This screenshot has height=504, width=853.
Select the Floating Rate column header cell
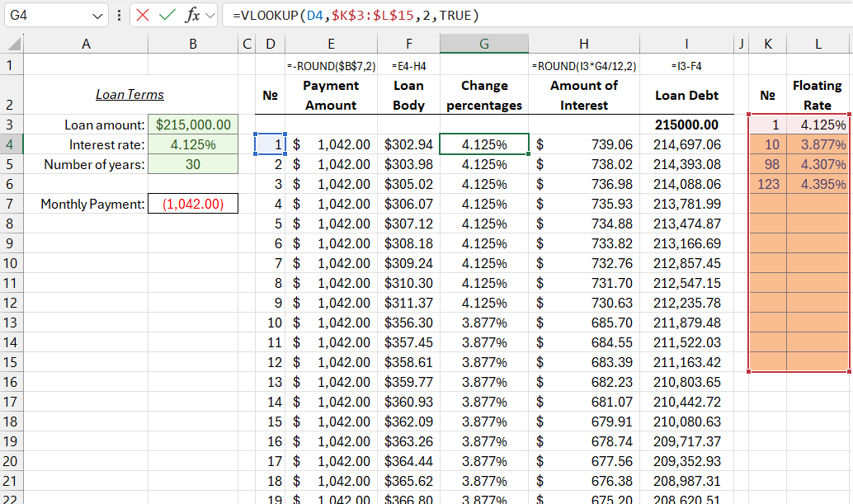818,93
